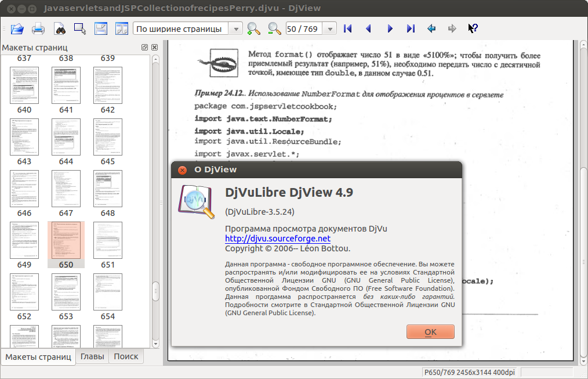Open page 645 thumbnail
The image size is (588, 379).
click(x=108, y=137)
